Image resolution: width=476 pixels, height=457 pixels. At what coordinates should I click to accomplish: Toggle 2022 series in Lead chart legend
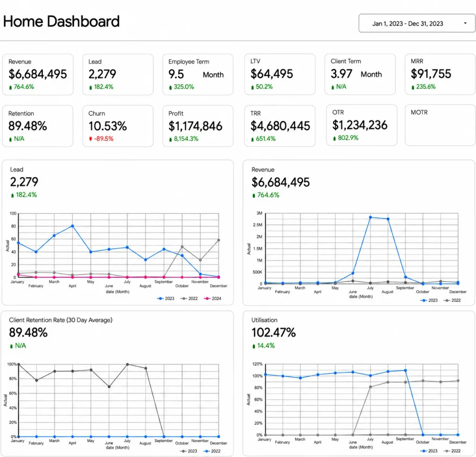[189, 298]
